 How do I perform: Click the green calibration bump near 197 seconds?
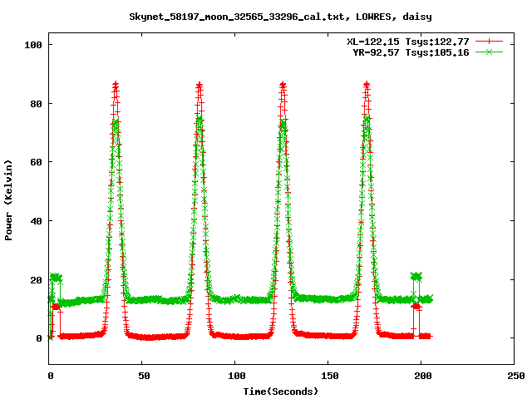pos(416,277)
